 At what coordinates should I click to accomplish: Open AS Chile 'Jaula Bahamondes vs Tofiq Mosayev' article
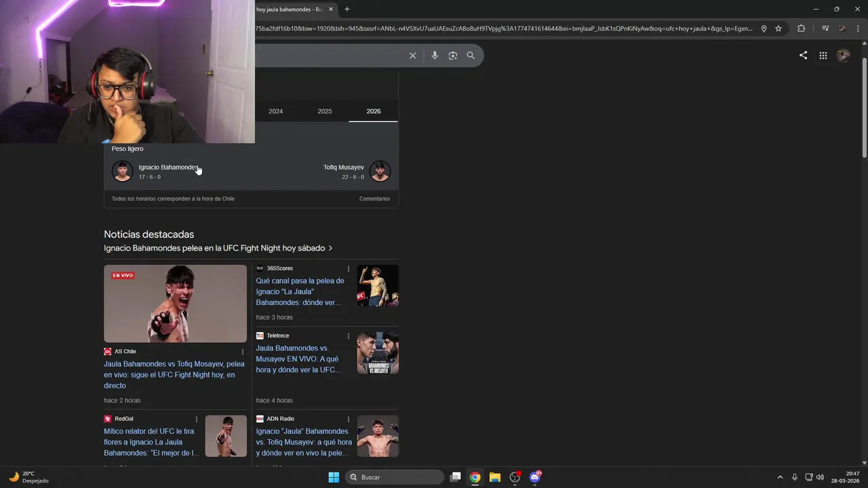tap(174, 375)
